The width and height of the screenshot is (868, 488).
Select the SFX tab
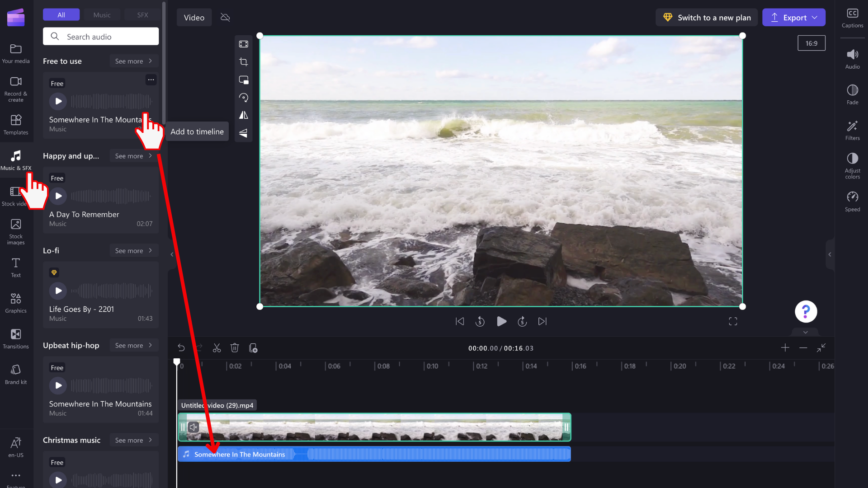pyautogui.click(x=142, y=15)
